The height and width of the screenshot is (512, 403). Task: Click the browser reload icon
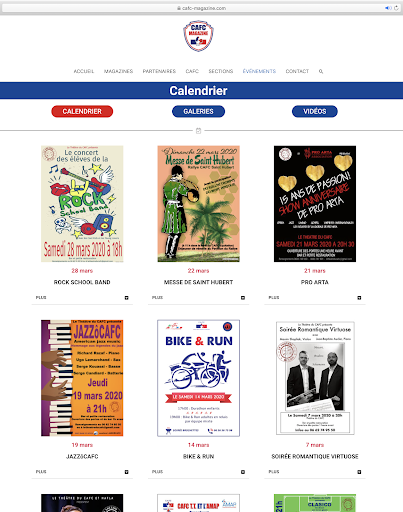click(396, 8)
